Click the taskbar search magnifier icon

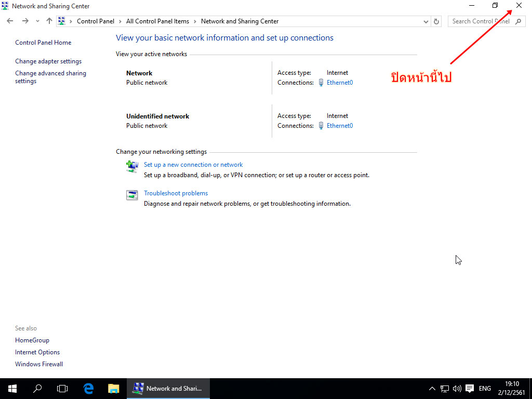click(37, 388)
